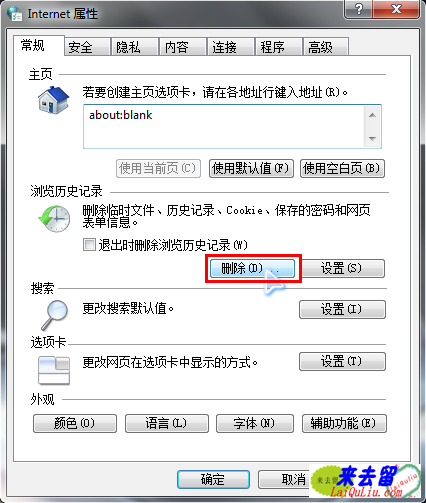
Task: Open browsing history 设置(S)
Action: point(342,269)
